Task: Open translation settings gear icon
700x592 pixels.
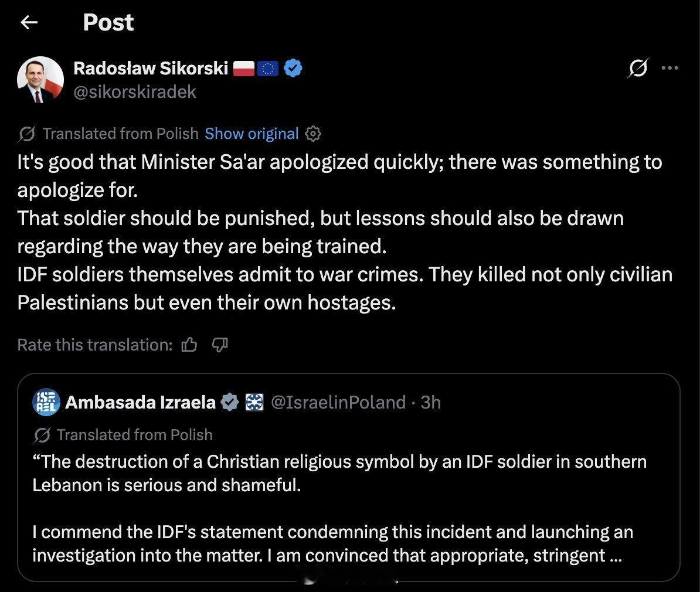Action: pyautogui.click(x=314, y=134)
